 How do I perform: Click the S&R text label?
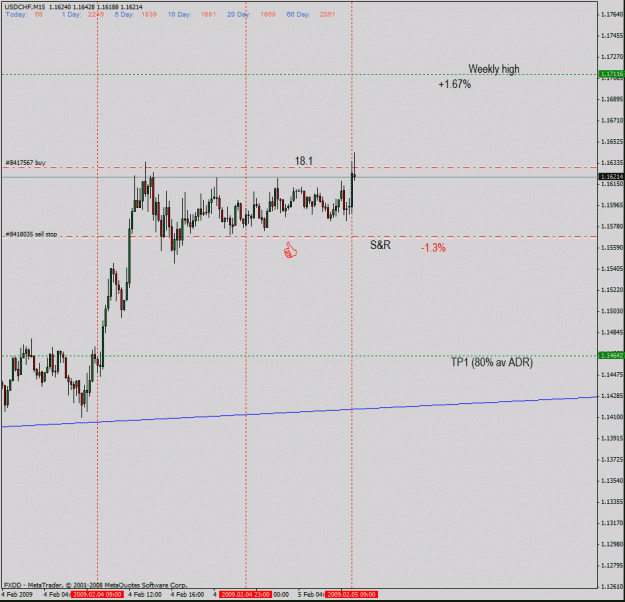[x=380, y=245]
